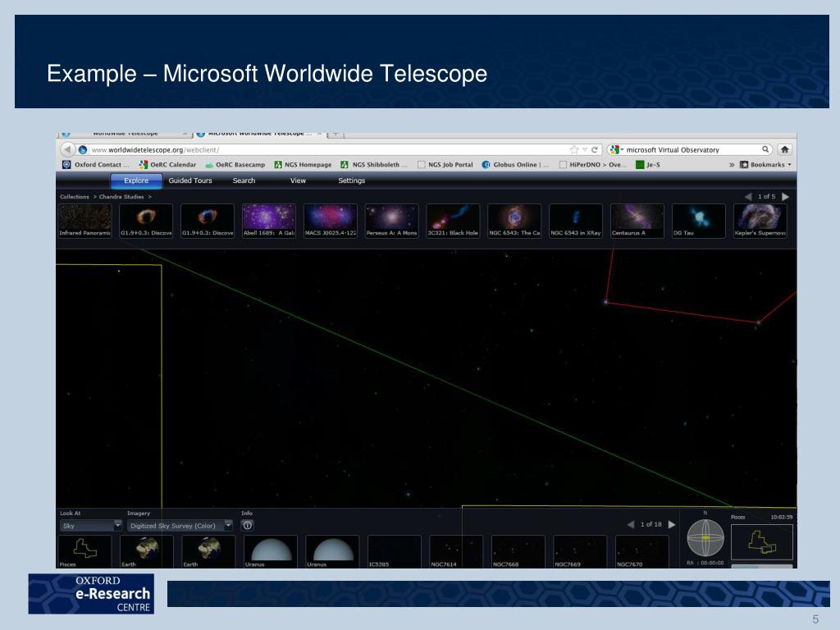Viewport: 840px width, 630px height.
Task: Show previous context items page (1 of 18)
Action: (x=631, y=524)
